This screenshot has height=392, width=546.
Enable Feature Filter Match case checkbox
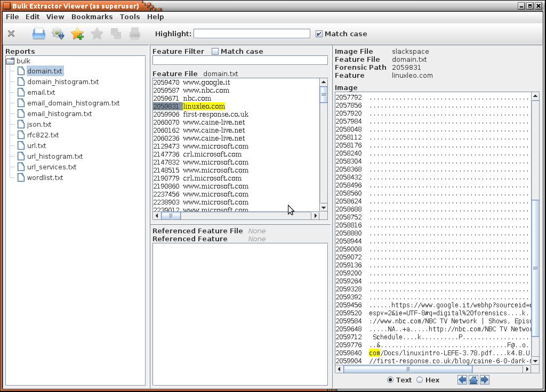click(x=215, y=52)
